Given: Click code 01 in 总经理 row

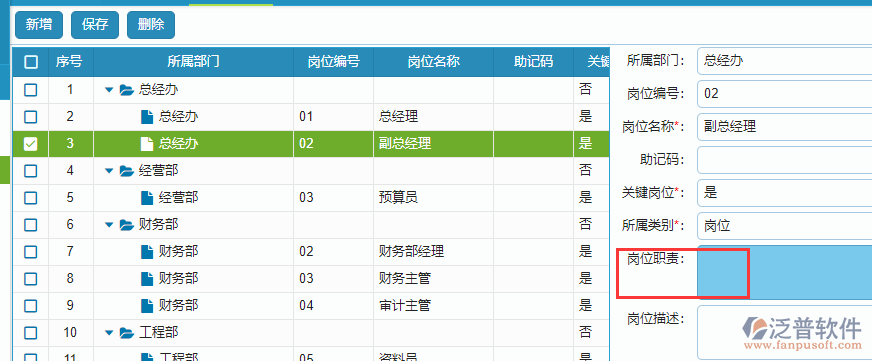Looking at the screenshot, I should (x=306, y=117).
